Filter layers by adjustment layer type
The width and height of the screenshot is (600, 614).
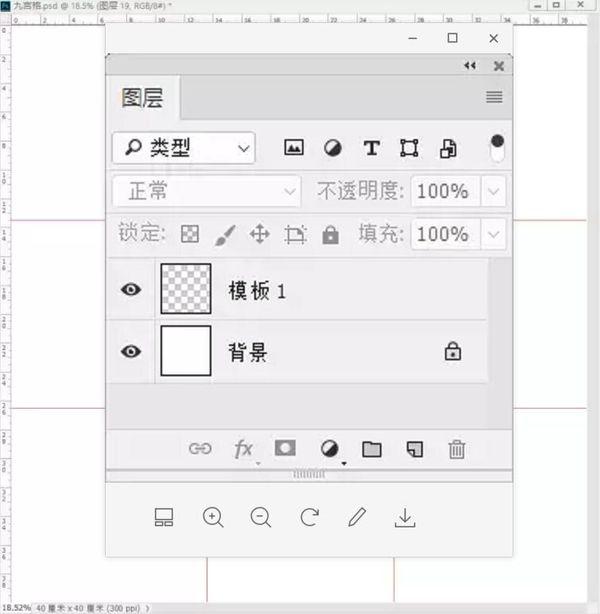(x=332, y=148)
